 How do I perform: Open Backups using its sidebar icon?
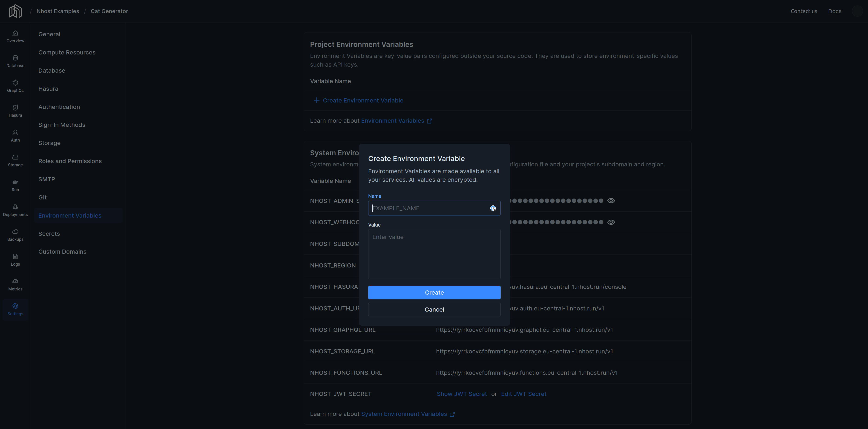tap(15, 234)
